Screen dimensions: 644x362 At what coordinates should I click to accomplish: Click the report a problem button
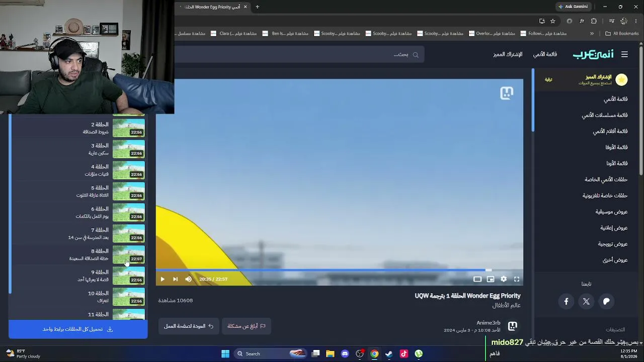pyautogui.click(x=246, y=326)
